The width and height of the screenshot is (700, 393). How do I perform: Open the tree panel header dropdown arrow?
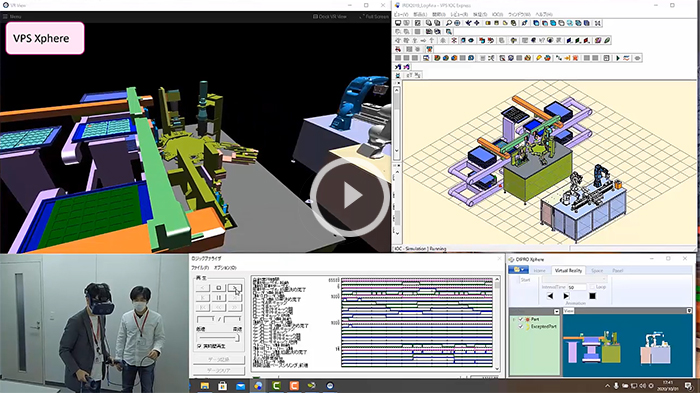(x=556, y=311)
